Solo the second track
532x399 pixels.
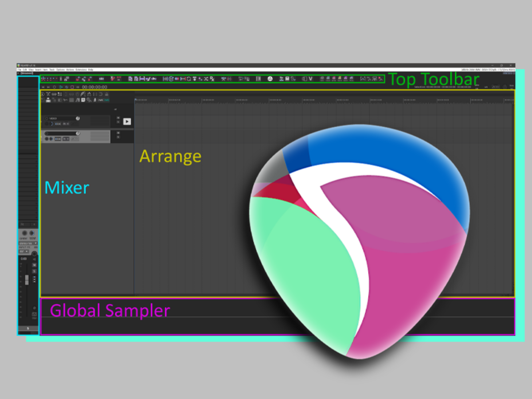pos(118,137)
